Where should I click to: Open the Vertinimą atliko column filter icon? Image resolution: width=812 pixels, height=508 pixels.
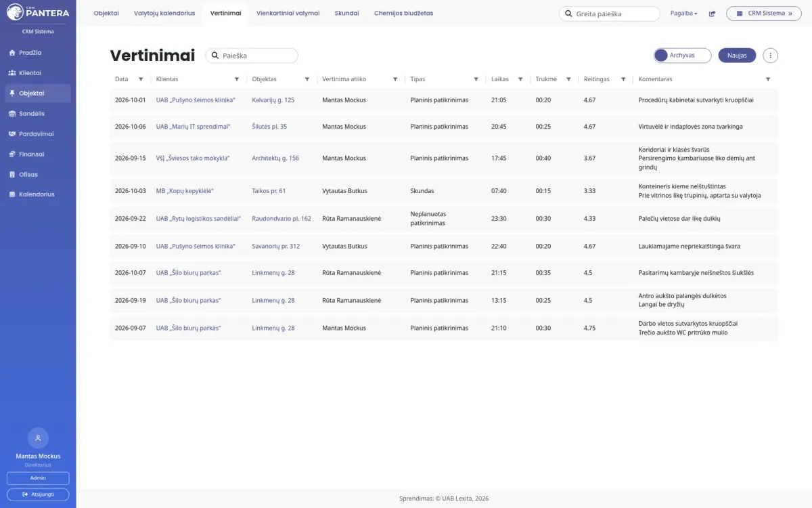[x=395, y=79]
